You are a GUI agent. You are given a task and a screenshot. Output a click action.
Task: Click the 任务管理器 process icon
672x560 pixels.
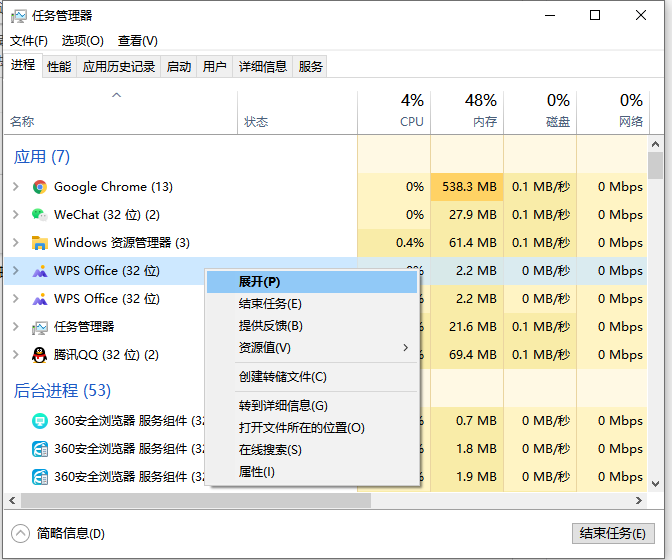40,327
